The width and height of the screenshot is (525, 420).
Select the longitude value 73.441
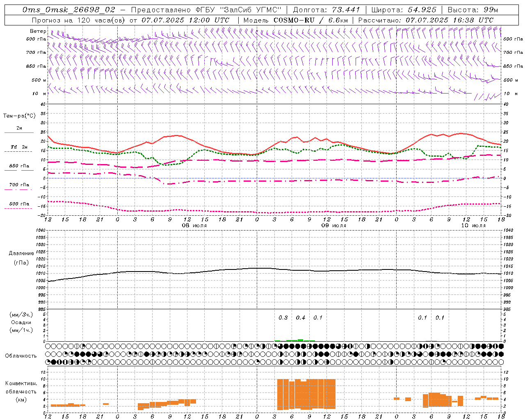pyautogui.click(x=346, y=10)
